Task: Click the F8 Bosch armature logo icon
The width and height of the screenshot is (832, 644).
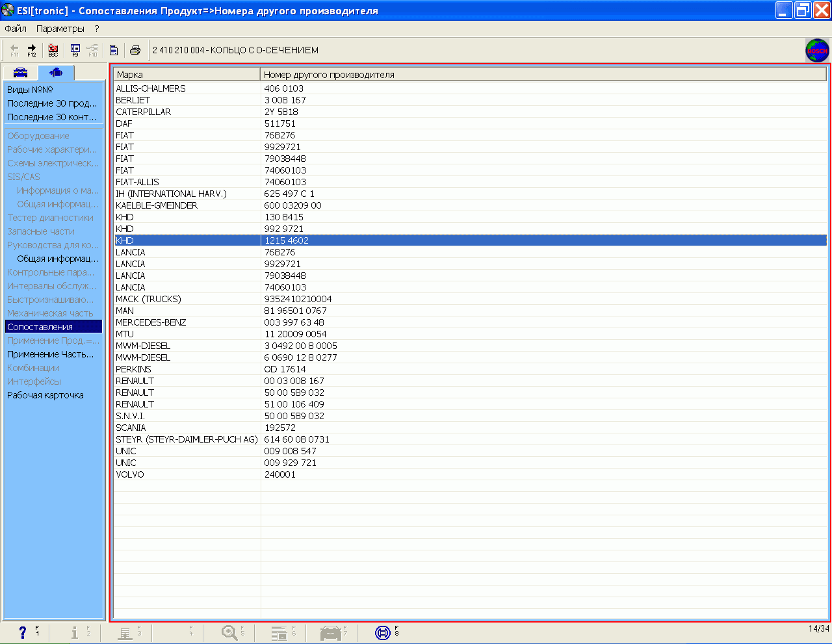Action: click(x=383, y=632)
